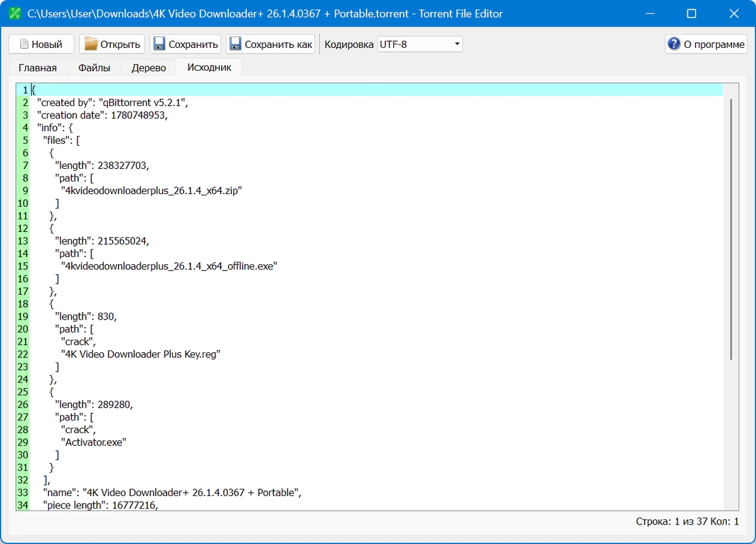Viewport: 756px width, 544px height.
Task: Click the "creation date": 1780748953 line
Action: [103, 115]
